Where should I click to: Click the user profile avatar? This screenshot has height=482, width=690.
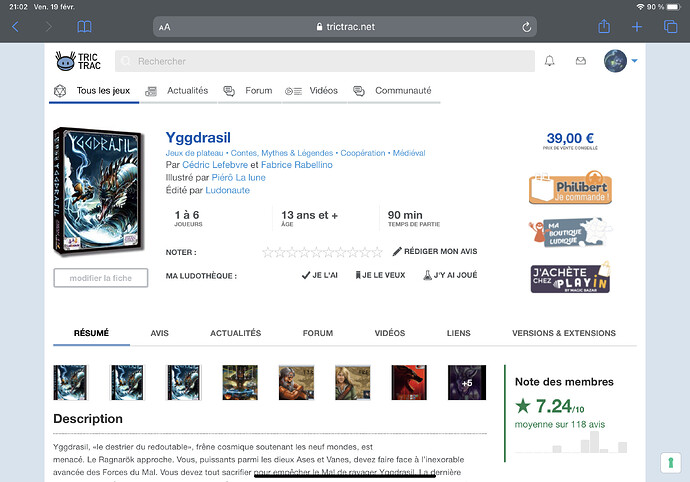615,61
